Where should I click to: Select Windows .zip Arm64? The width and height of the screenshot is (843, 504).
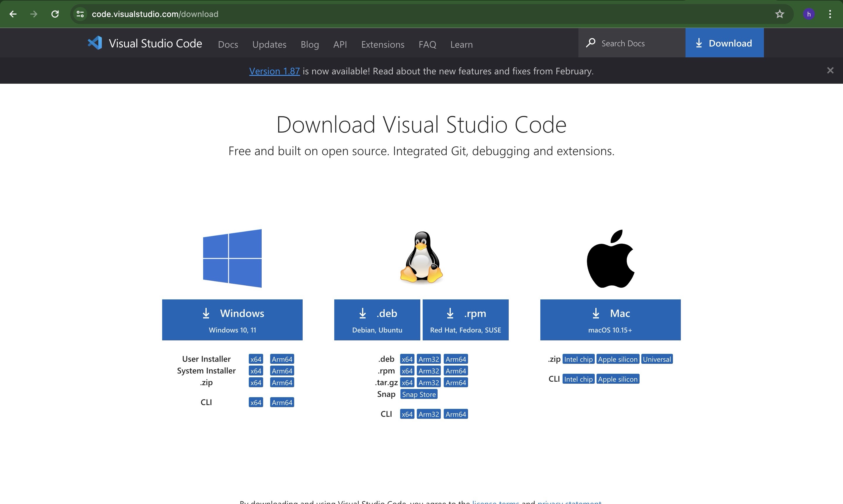[x=282, y=383]
